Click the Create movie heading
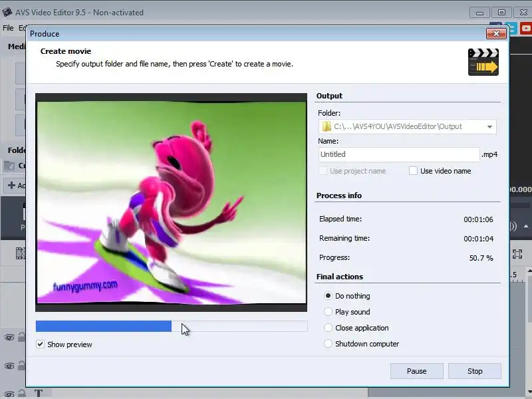 click(65, 51)
